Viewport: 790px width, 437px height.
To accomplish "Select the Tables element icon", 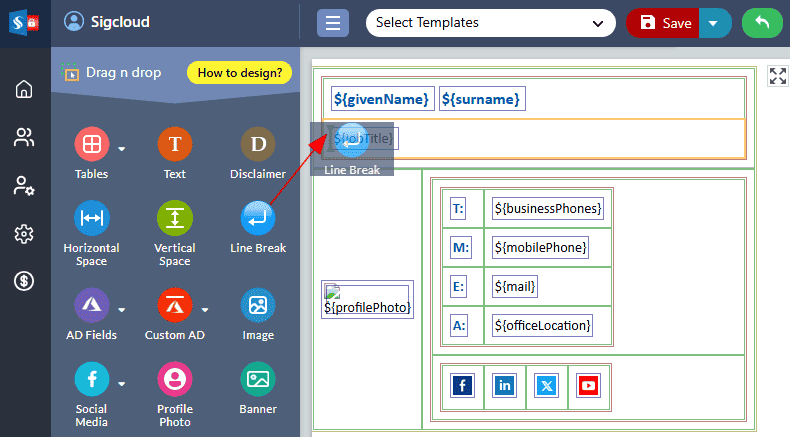I will (x=91, y=146).
